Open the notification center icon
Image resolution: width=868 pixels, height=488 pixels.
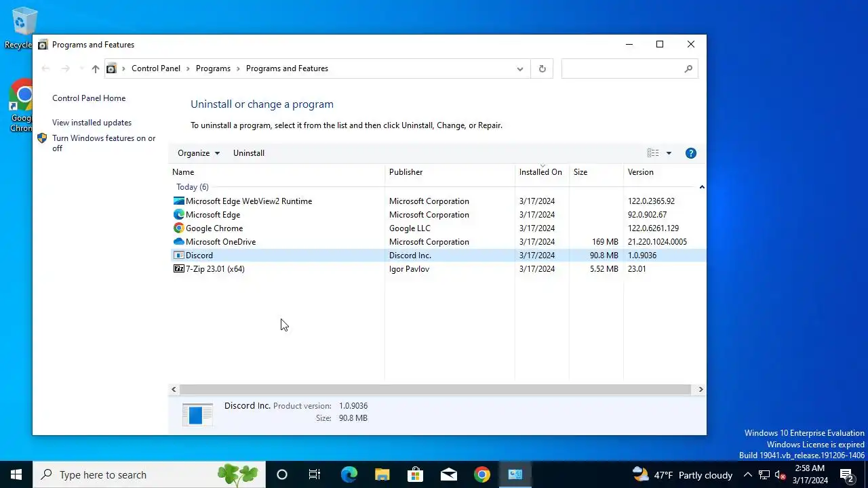point(846,474)
